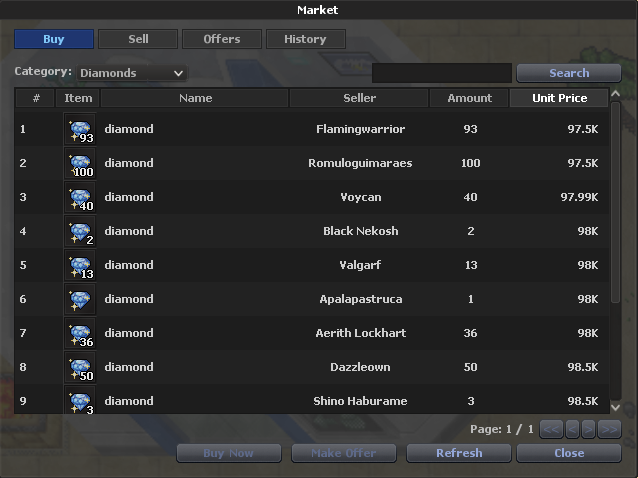The width and height of the screenshot is (638, 478).
Task: Open the Category dropdown showing Diamonds
Action: pos(132,73)
